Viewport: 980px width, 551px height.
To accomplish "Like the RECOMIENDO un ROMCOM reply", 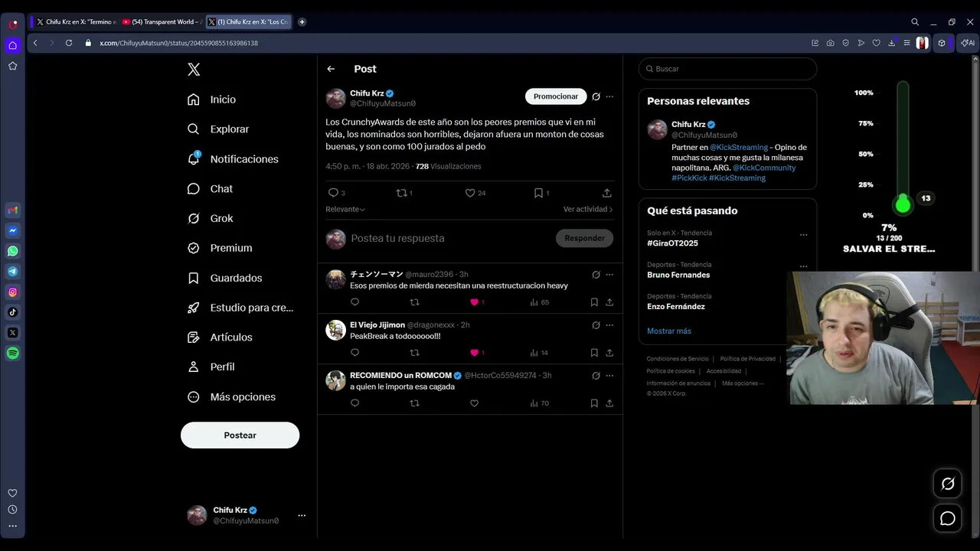I will coord(474,403).
